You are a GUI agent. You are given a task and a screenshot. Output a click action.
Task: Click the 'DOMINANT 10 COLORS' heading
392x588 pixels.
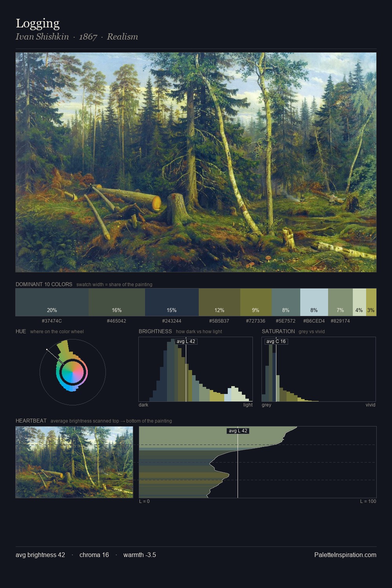[x=44, y=284]
